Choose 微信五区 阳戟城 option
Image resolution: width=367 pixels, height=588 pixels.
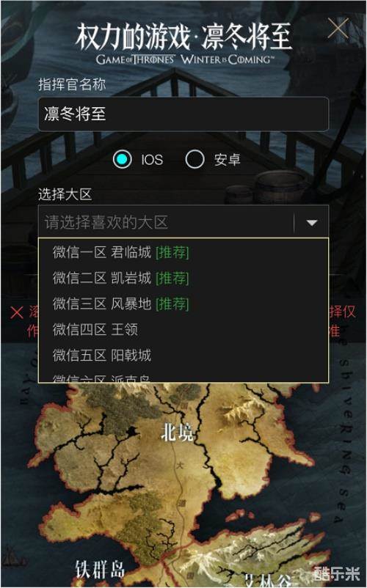tap(183, 355)
